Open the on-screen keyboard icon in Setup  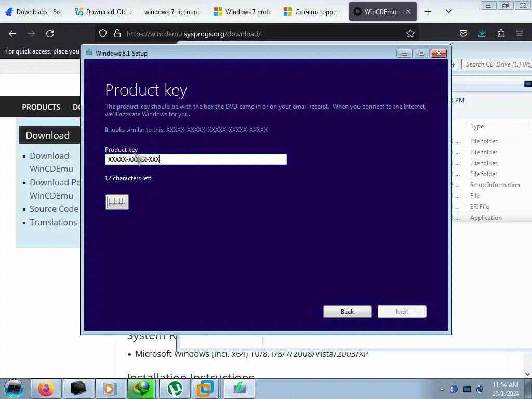[117, 202]
